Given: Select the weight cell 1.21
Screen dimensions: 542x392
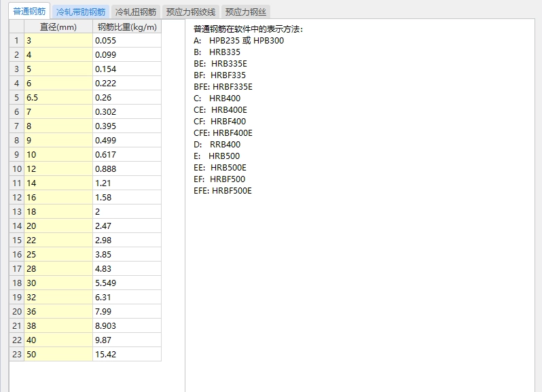Looking at the screenshot, I should [x=127, y=183].
